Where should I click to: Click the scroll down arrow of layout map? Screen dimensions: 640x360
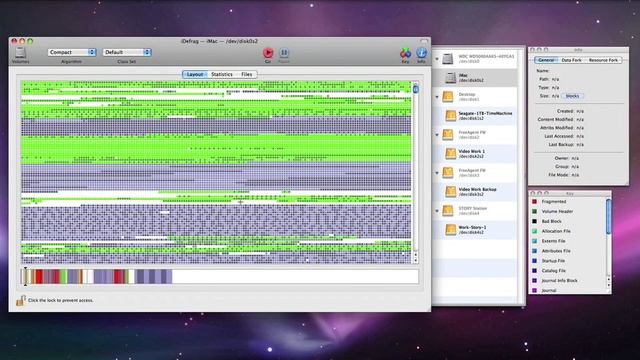click(x=416, y=260)
